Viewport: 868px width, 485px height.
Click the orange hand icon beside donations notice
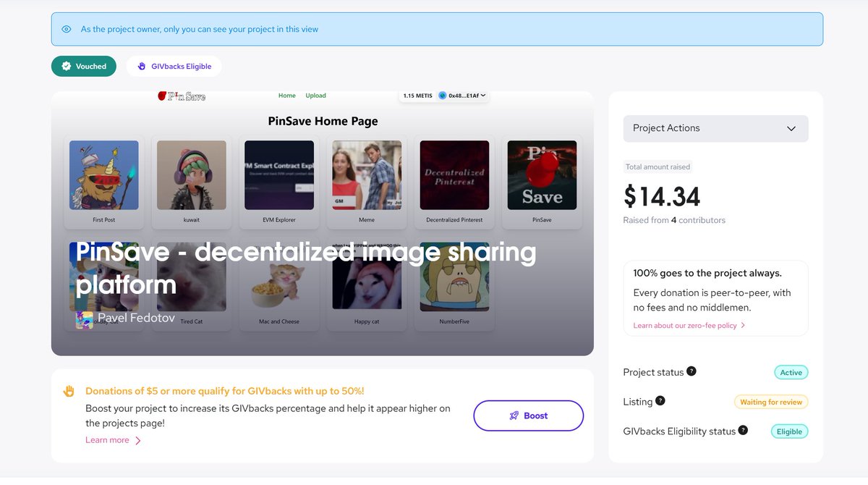pyautogui.click(x=69, y=391)
